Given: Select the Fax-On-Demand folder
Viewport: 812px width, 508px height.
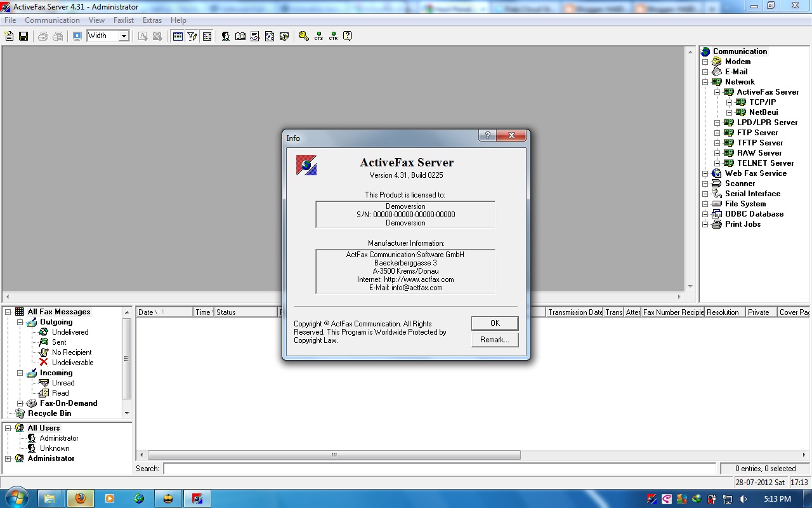Looking at the screenshot, I should pyautogui.click(x=69, y=403).
